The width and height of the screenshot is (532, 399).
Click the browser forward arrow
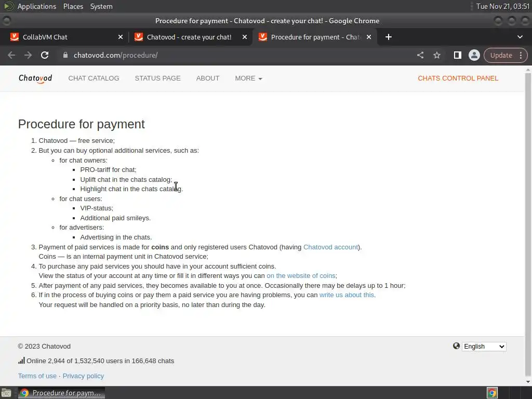coord(28,55)
